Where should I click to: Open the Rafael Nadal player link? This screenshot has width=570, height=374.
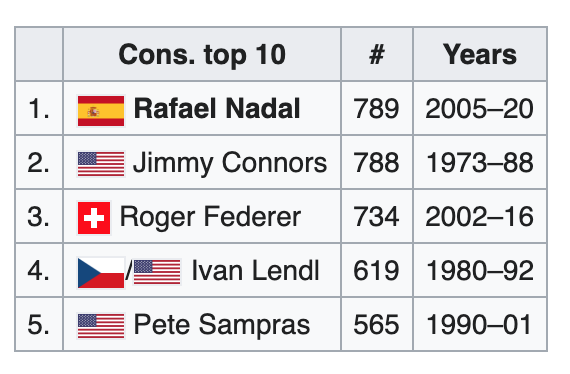(217, 108)
